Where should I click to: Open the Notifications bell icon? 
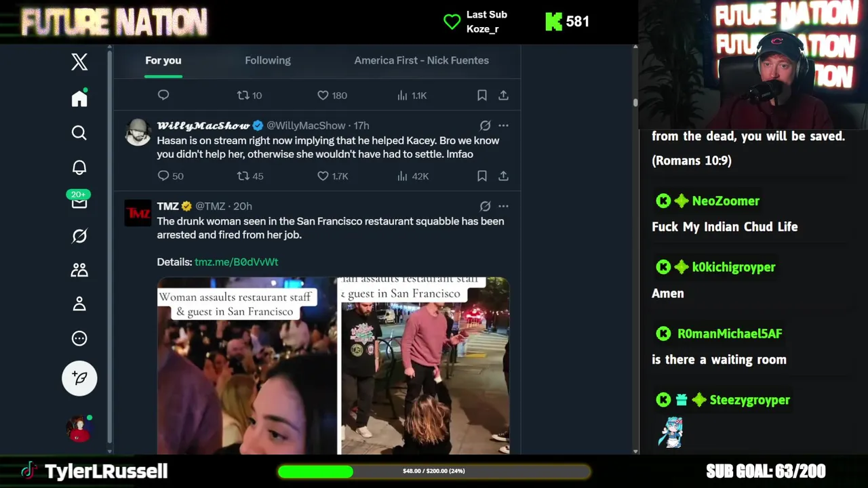click(x=79, y=167)
